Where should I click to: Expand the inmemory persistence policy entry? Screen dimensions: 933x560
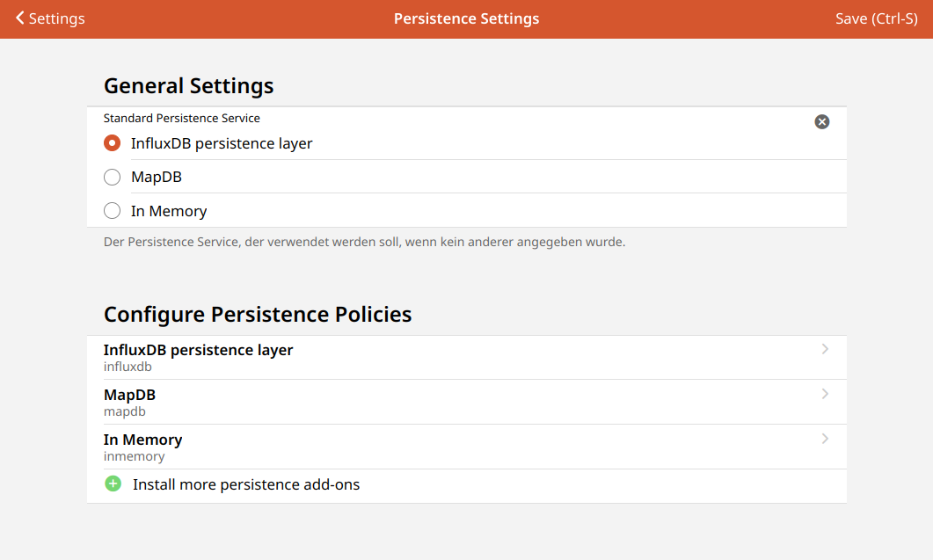pyautogui.click(x=825, y=439)
